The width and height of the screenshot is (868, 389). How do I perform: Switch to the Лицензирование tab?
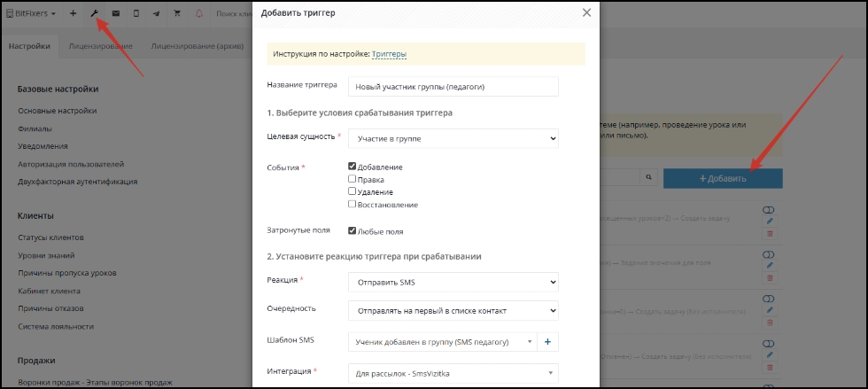[x=100, y=46]
